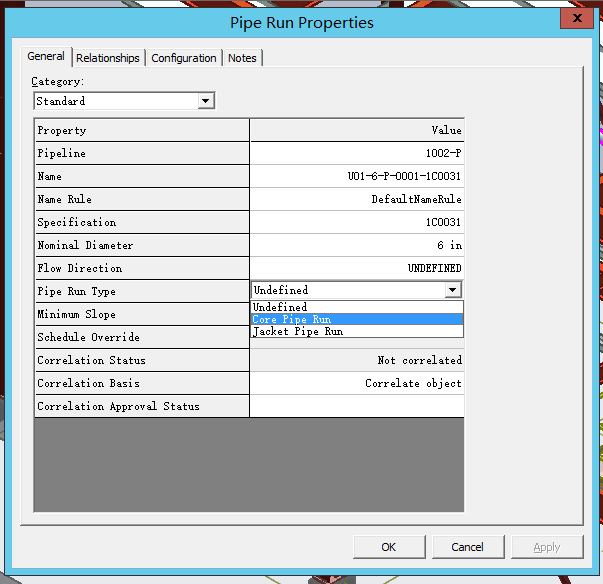
Task: Click the Not correlated value cell
Action: tap(357, 360)
